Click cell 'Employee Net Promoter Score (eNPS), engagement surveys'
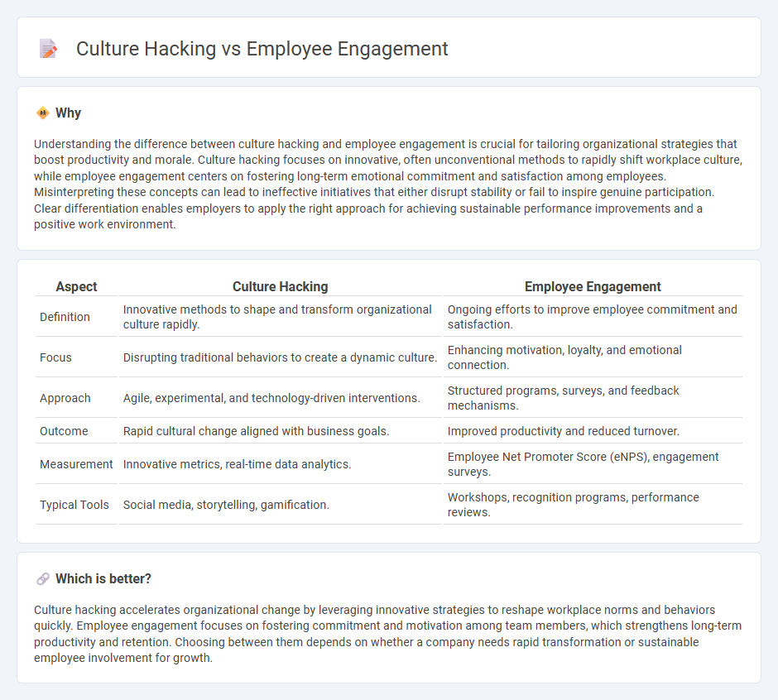The image size is (778, 700). (593, 464)
